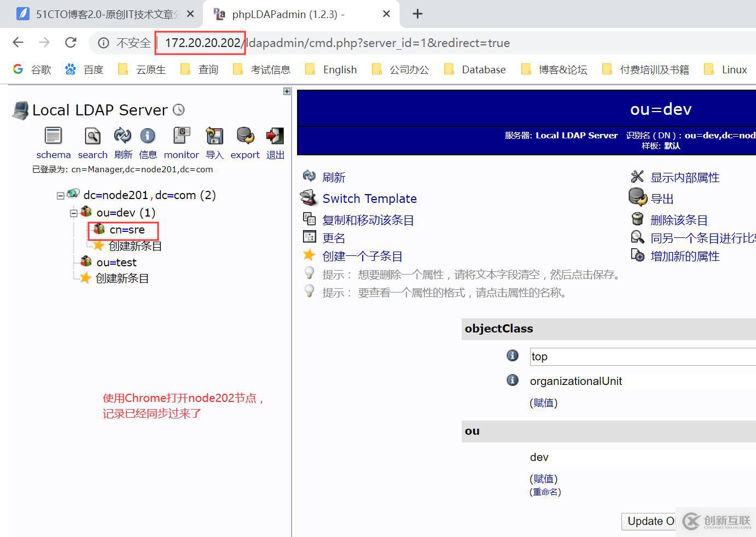Click the 退出 logout icon

(x=275, y=136)
